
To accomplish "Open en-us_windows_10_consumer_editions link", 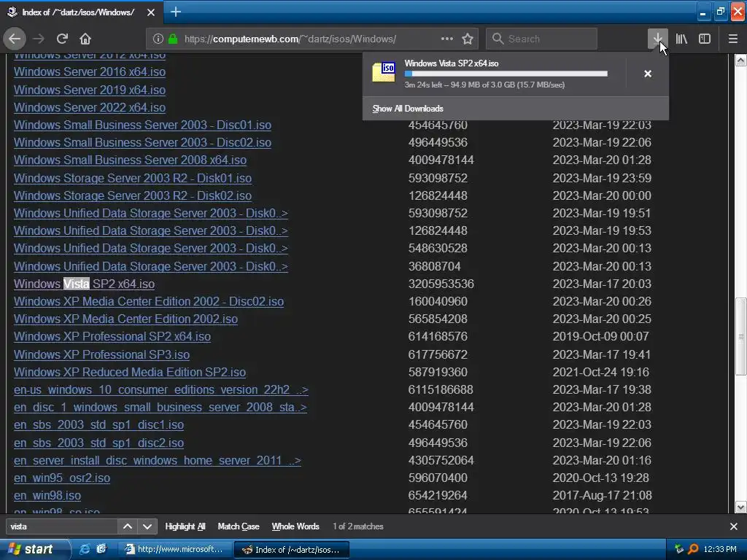I will 161,390.
